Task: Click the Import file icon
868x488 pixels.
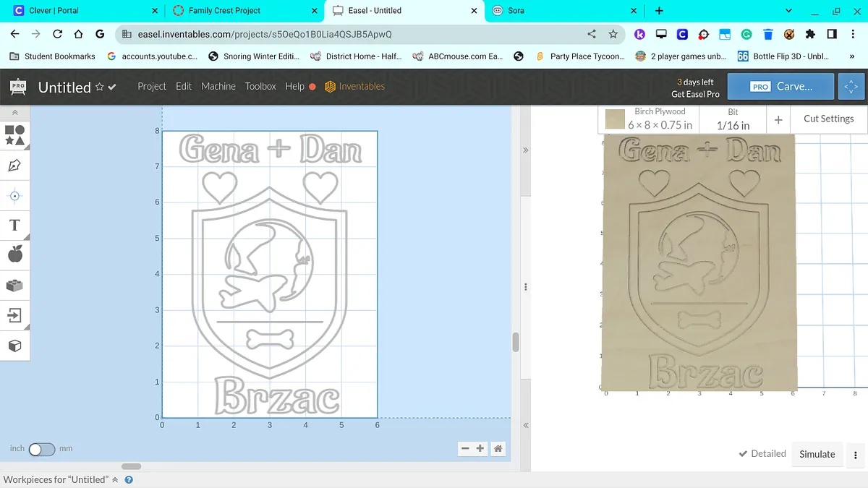Action: click(14, 315)
